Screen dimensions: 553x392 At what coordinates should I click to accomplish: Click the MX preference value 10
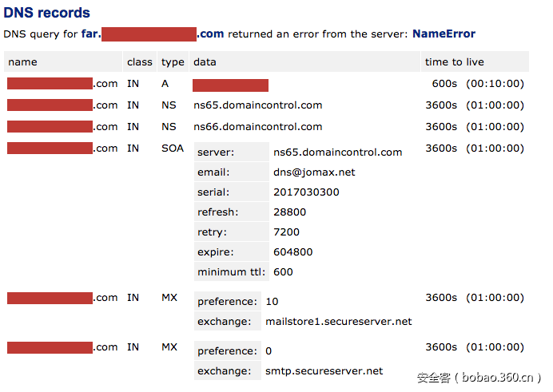pos(272,302)
